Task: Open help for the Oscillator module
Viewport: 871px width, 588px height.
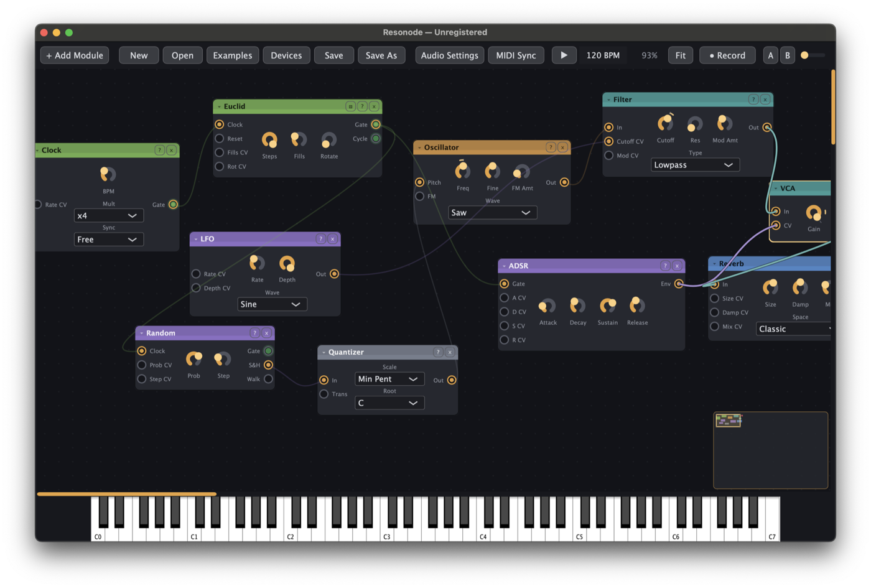Action: coord(551,147)
